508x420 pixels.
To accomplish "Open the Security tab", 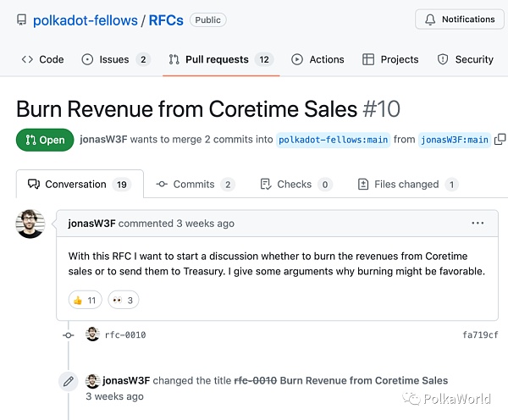I will point(465,59).
